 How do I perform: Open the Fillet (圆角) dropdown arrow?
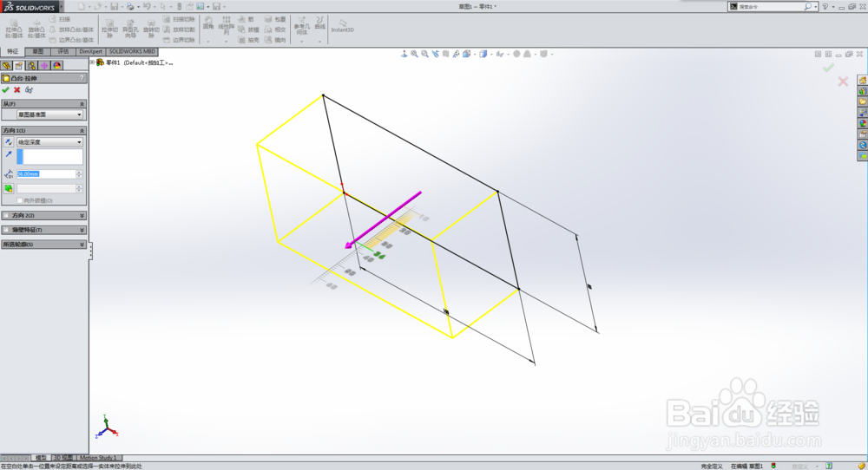pyautogui.click(x=208, y=42)
